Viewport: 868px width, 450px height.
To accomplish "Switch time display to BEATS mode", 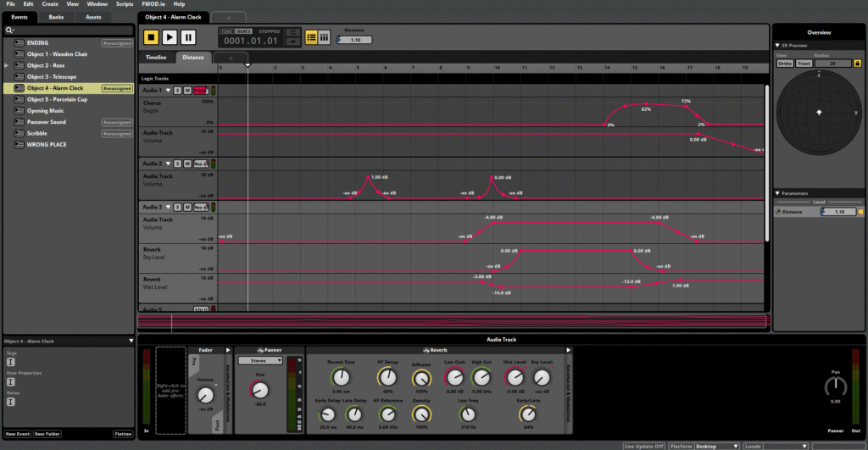I will coord(243,31).
